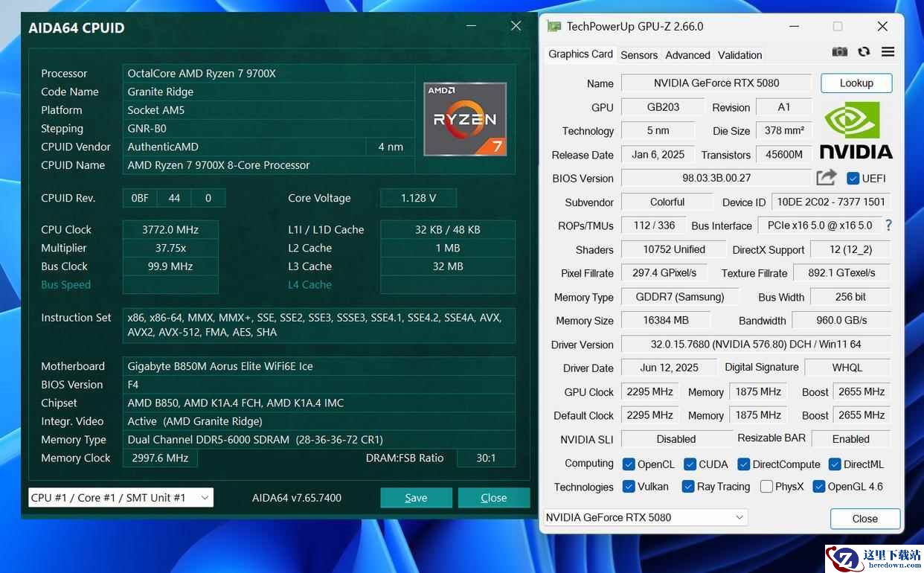Close AIDA64 CPUID with the X

click(516, 26)
